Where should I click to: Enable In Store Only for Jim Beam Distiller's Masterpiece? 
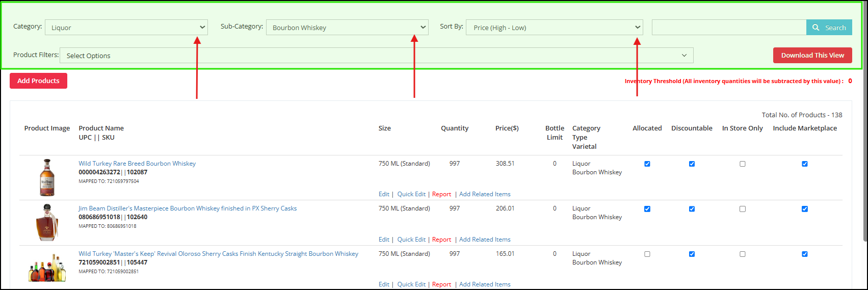tap(743, 209)
